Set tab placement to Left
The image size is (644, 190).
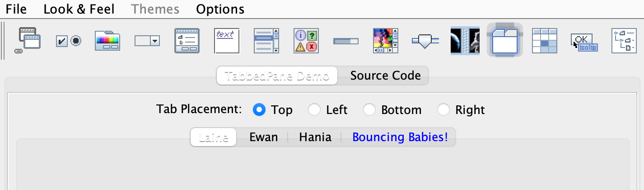point(314,110)
